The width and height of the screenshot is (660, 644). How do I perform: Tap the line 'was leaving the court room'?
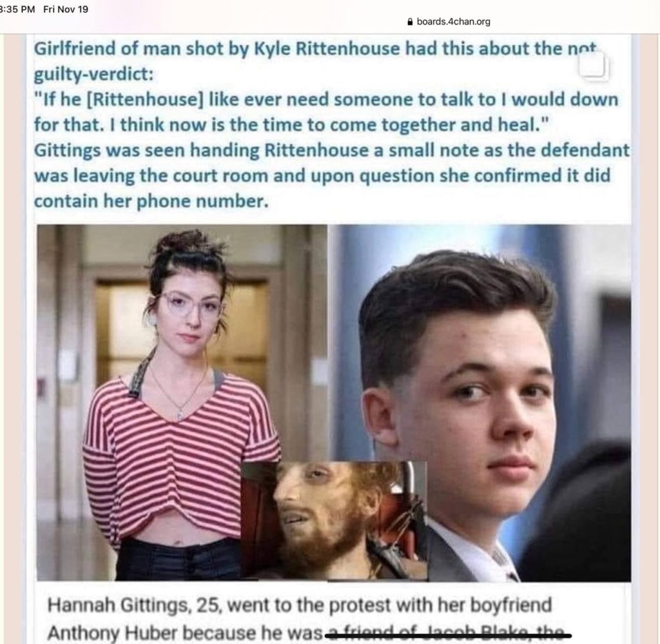pyautogui.click(x=322, y=175)
